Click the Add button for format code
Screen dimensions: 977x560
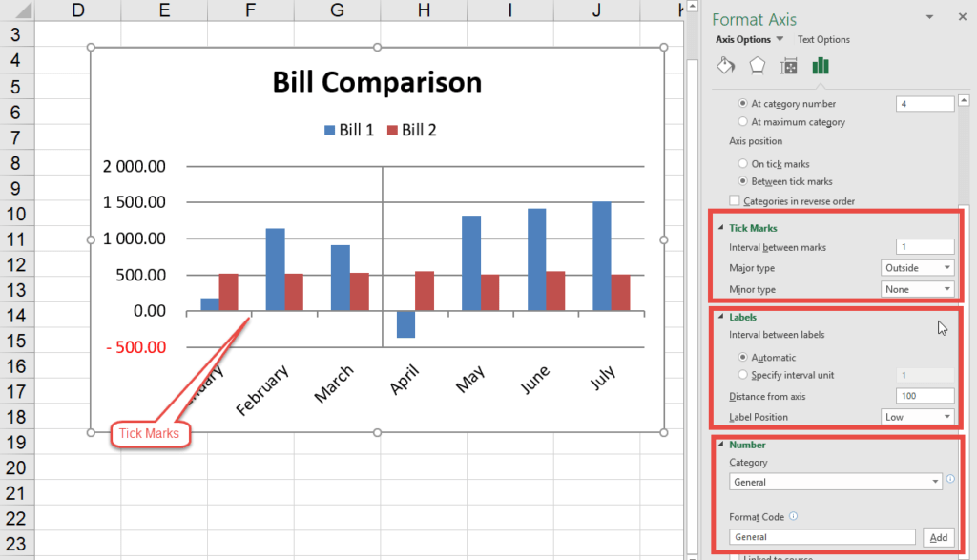coord(939,537)
